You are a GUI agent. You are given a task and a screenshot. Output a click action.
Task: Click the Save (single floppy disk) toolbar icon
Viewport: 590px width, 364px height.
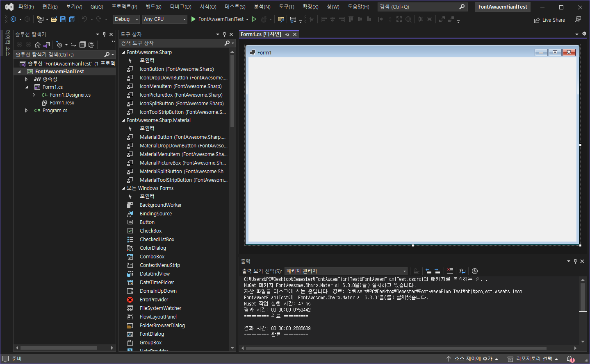point(63,19)
